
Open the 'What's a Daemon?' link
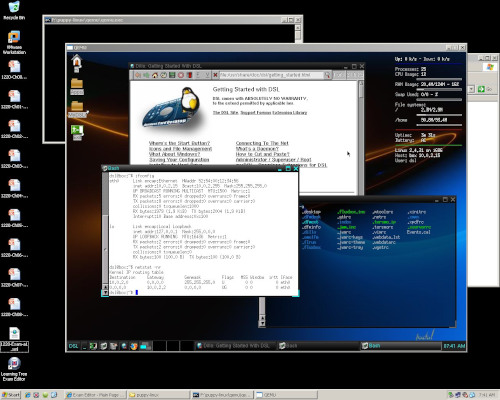pyautogui.click(x=257, y=149)
